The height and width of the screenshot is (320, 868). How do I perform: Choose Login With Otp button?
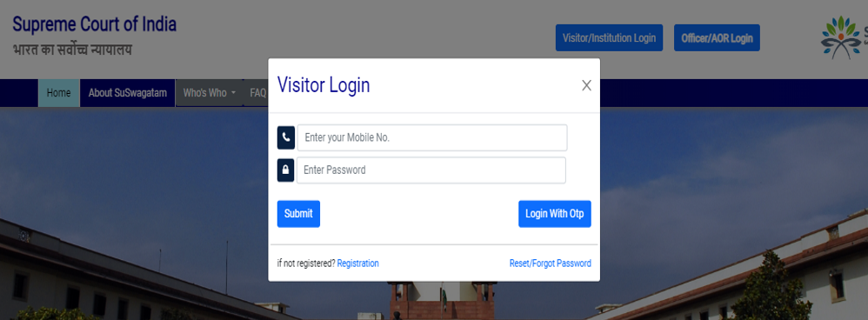[555, 214]
